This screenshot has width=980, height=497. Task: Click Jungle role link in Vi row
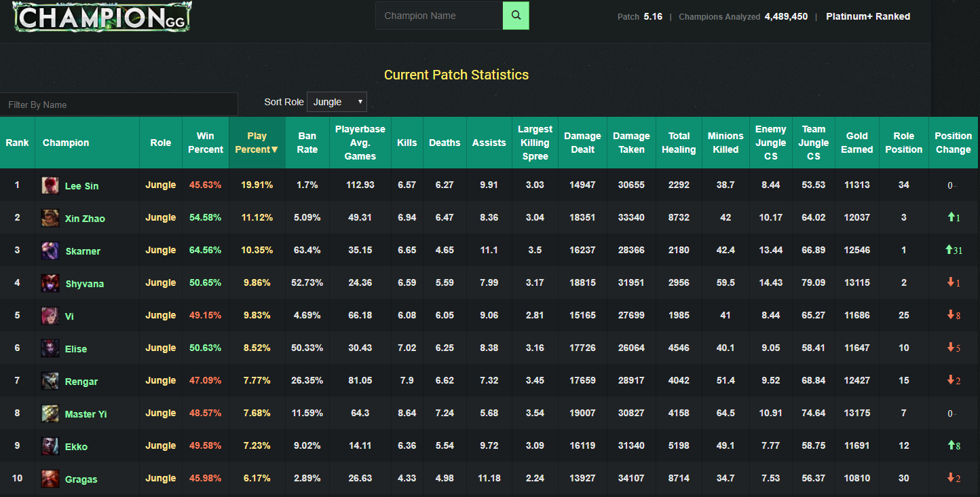[x=161, y=315]
